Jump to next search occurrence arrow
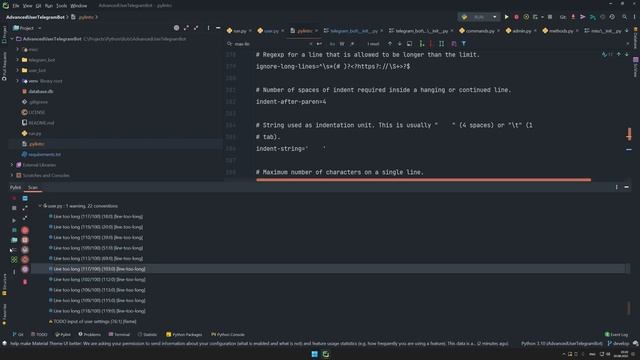The width and height of the screenshot is (640, 360). pyautogui.click(x=400, y=44)
